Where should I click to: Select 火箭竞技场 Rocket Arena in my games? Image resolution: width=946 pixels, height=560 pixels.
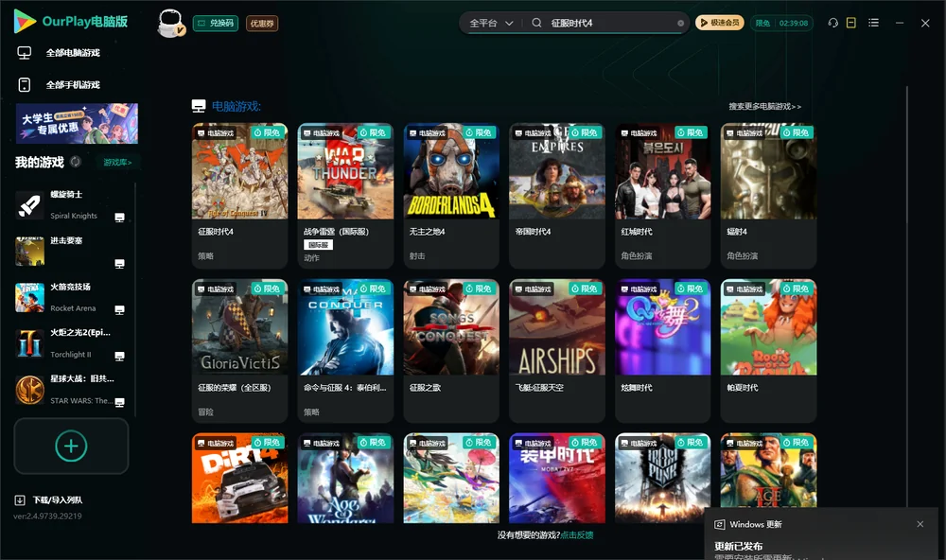(71, 297)
